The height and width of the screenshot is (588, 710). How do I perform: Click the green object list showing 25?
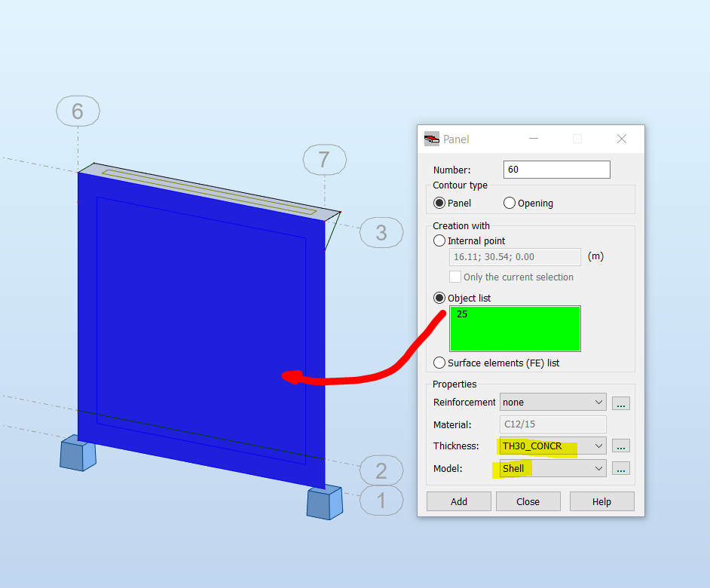pos(515,329)
